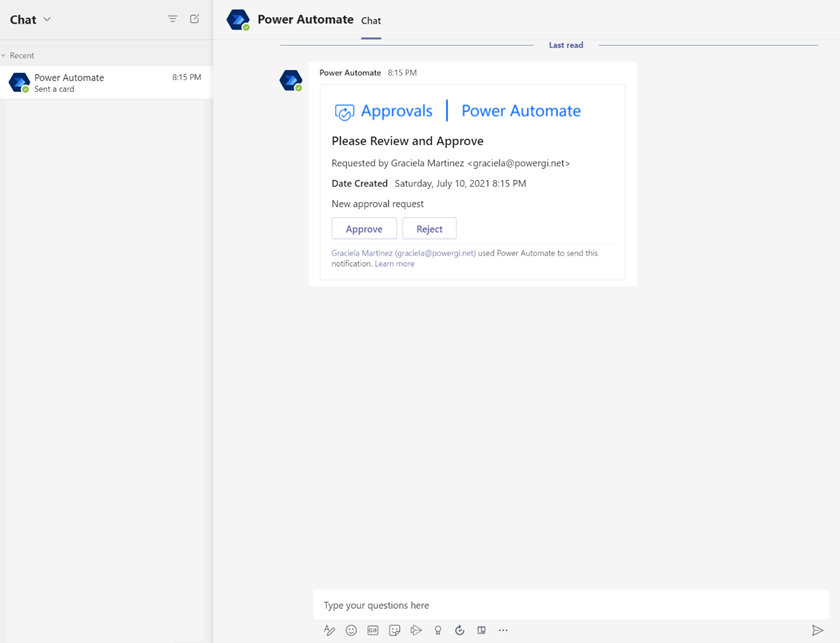Screen dimensions: 840x643
Task: Click 'Saturday, July 10, 2021 8:15 PM' date
Action: pos(461,184)
